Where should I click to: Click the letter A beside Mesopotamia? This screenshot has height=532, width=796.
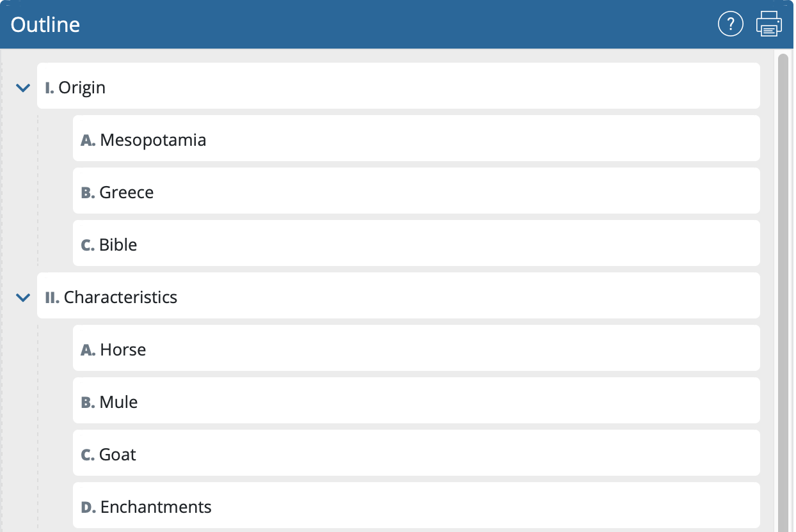[x=88, y=140]
